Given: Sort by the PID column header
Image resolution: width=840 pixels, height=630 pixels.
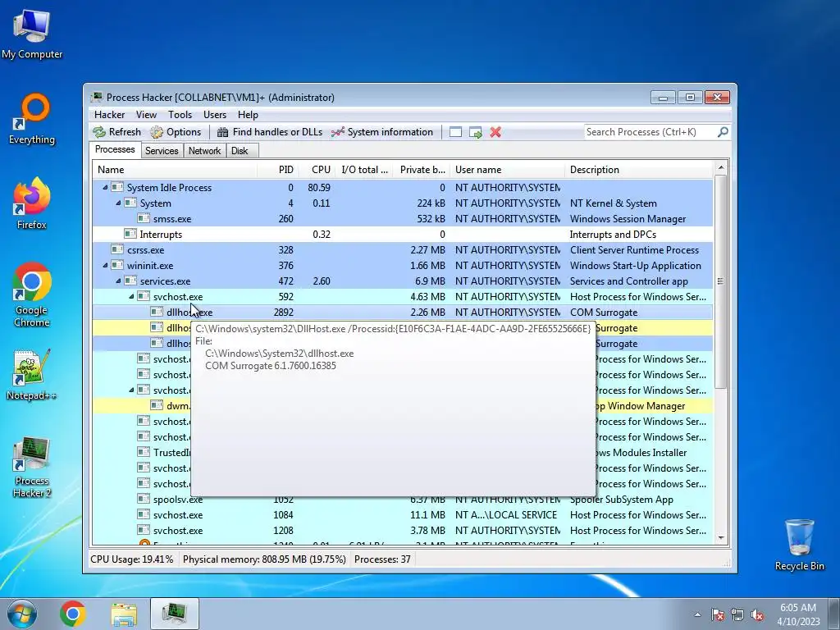Looking at the screenshot, I should [278, 170].
